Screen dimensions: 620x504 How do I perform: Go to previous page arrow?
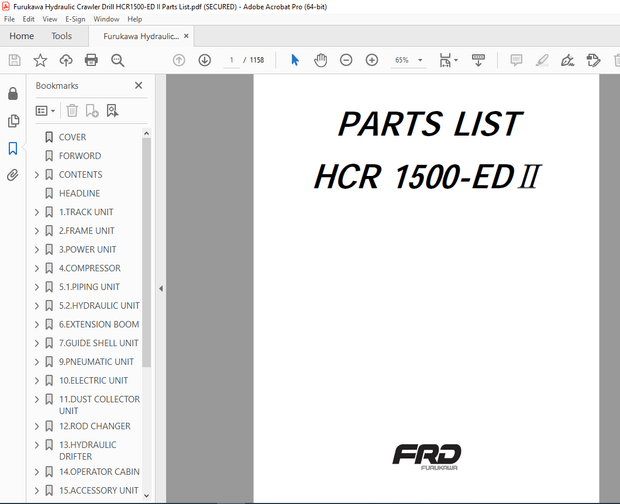tap(179, 60)
